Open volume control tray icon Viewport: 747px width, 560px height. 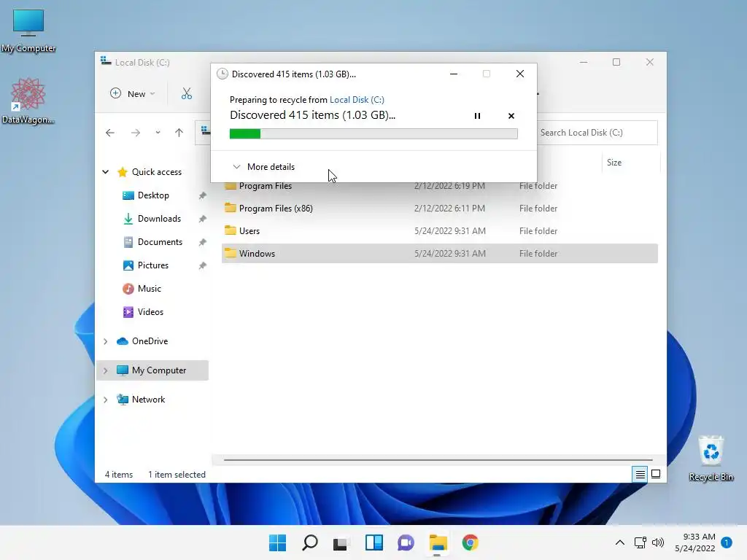pos(658,542)
